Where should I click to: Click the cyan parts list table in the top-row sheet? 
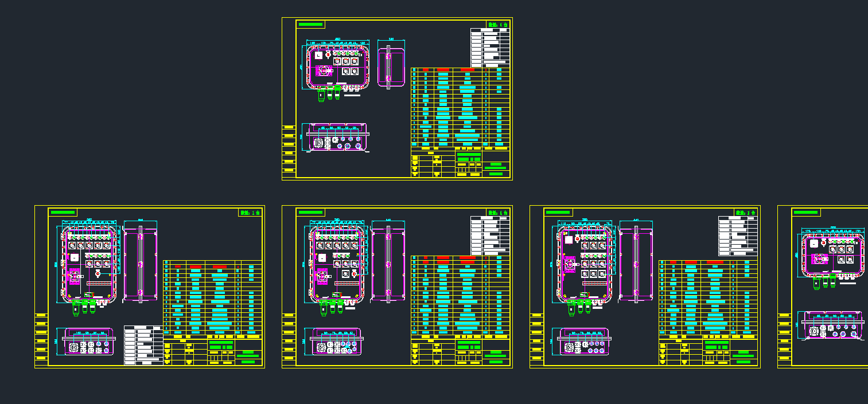(x=461, y=107)
